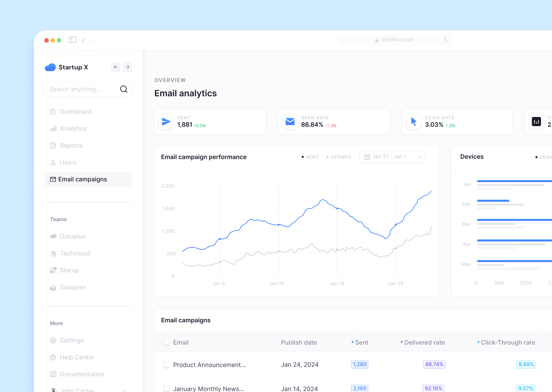Click the Reports document icon
Image resolution: width=552 pixels, height=392 pixels.
coord(53,145)
